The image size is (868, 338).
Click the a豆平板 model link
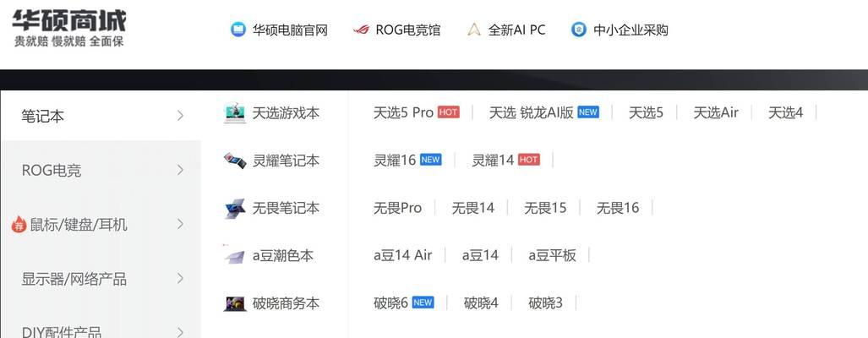552,255
